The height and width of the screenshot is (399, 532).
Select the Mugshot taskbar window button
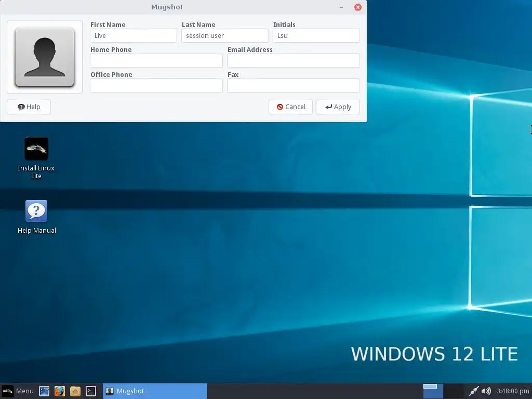(x=155, y=391)
